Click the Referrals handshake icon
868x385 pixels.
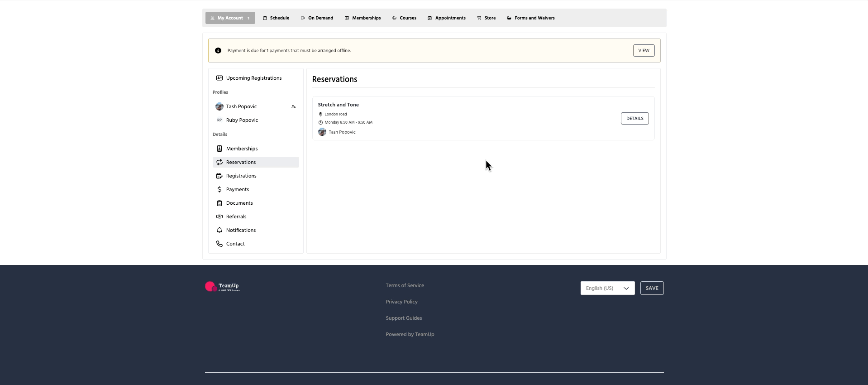coord(219,217)
